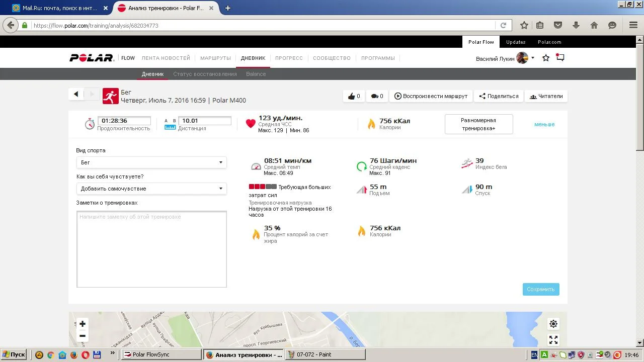Image resolution: width=644 pixels, height=362 pixels.
Task: Go to previous training with left arrow
Action: tap(76, 94)
